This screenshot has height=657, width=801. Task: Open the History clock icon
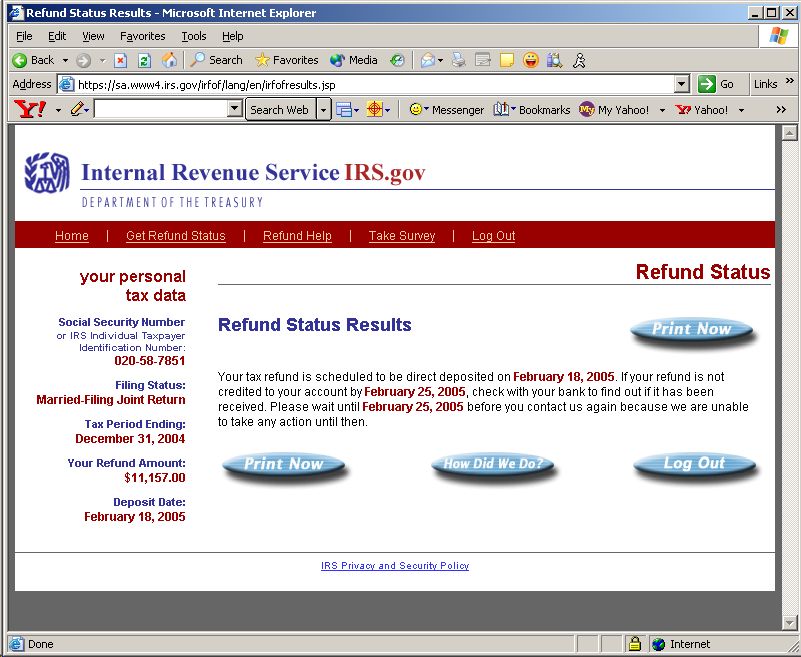click(397, 61)
